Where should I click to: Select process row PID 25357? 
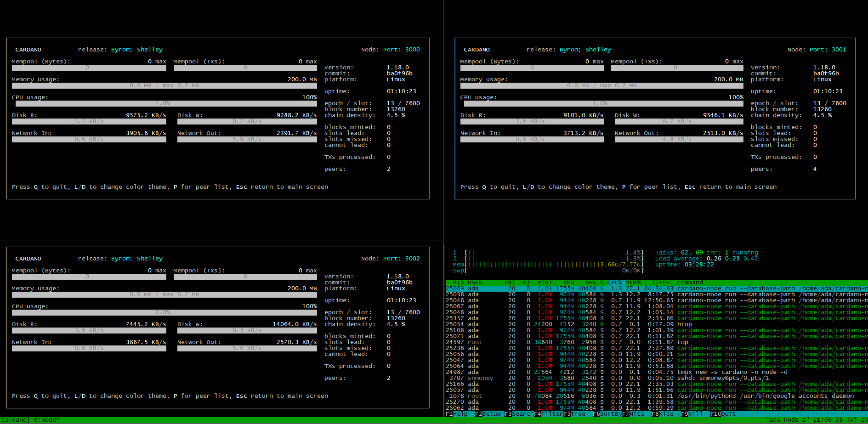click(x=657, y=318)
